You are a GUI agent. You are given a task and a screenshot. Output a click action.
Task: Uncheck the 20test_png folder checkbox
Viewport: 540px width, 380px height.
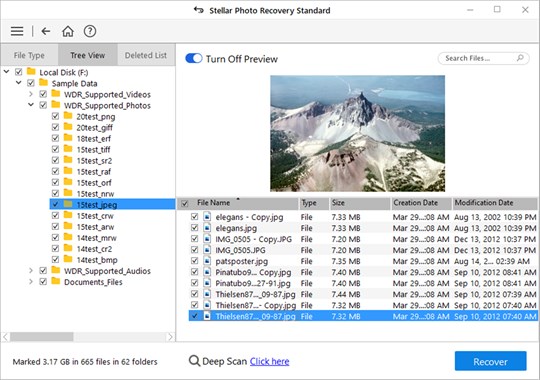click(55, 116)
